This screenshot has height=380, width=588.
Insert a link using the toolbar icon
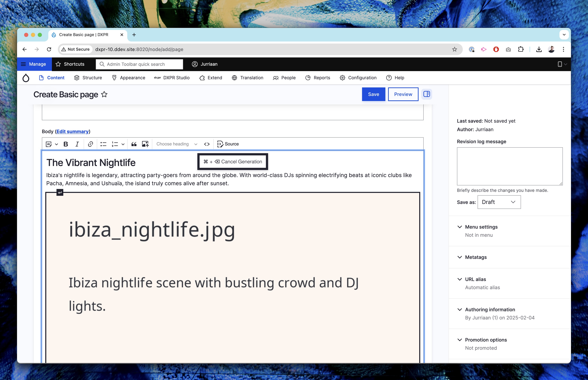(90, 144)
